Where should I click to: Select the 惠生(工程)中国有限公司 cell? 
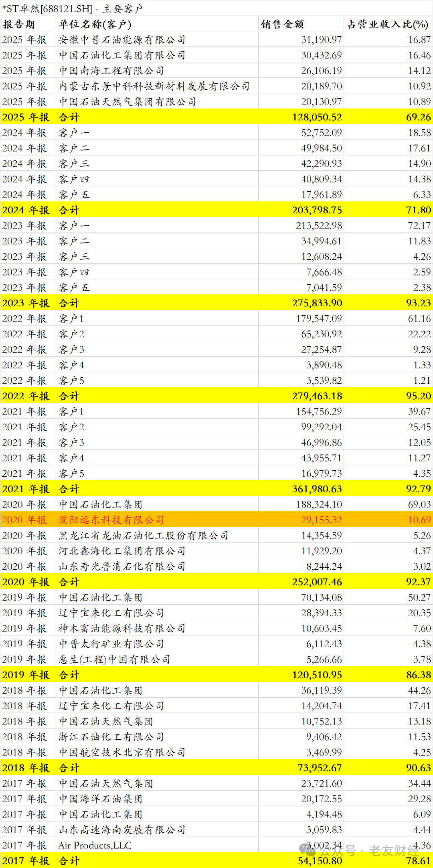pyautogui.click(x=115, y=660)
